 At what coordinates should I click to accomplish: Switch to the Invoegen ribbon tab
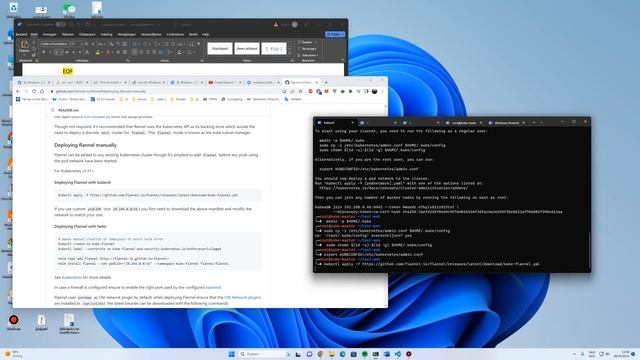pos(49,34)
